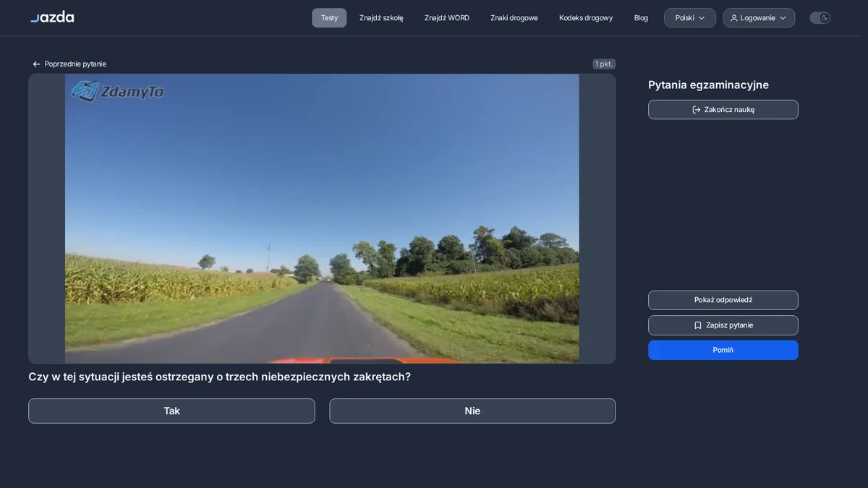Select answer Nie

point(472,411)
